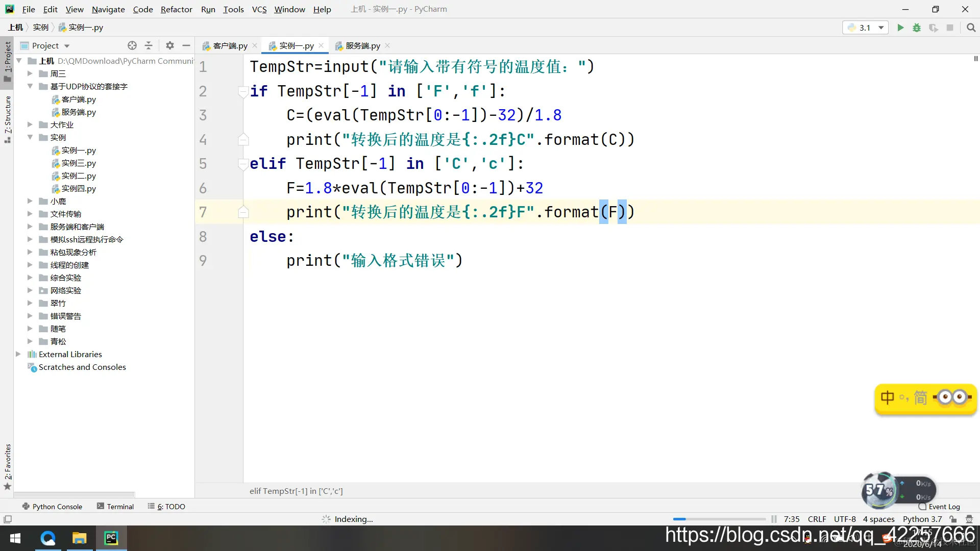This screenshot has width=980, height=551.
Task: Open the Terminal tool window
Action: 115,506
